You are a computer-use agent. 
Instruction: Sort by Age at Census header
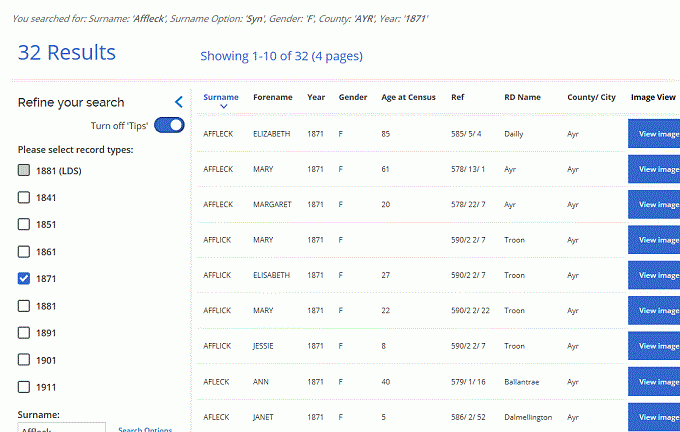click(408, 98)
